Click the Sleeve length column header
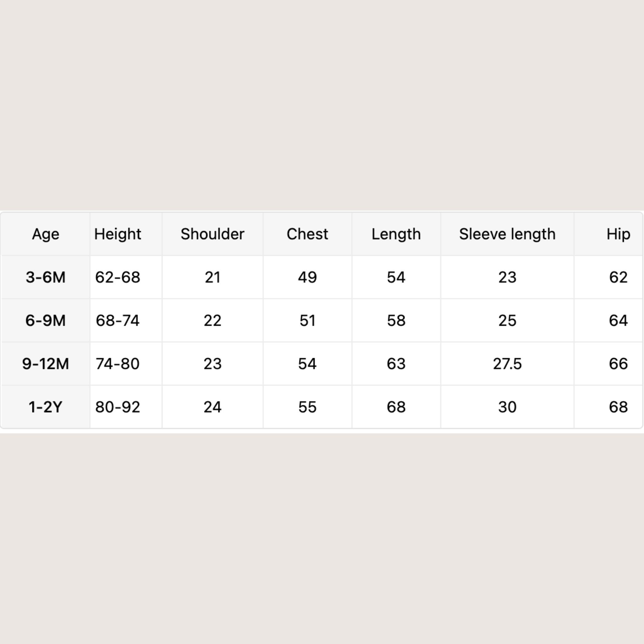This screenshot has width=644, height=644. point(507,234)
